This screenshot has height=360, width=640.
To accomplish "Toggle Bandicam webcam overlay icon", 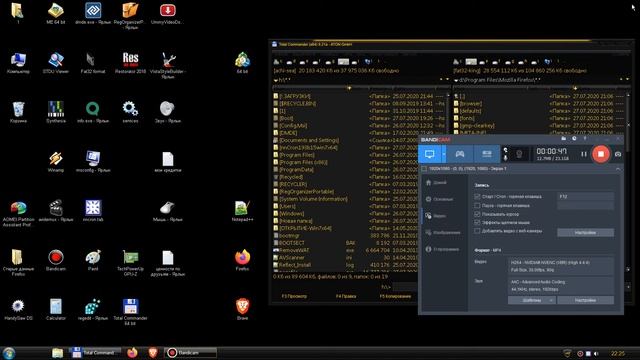I will [x=519, y=154].
